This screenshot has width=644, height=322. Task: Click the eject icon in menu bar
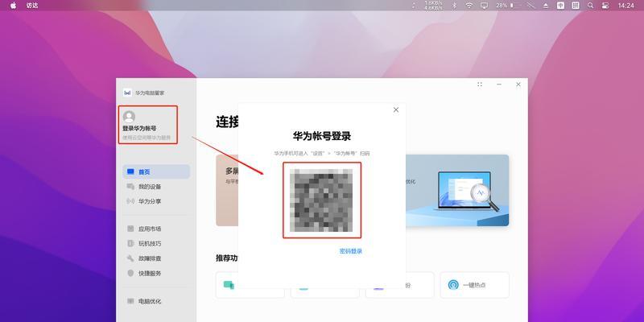546,6
